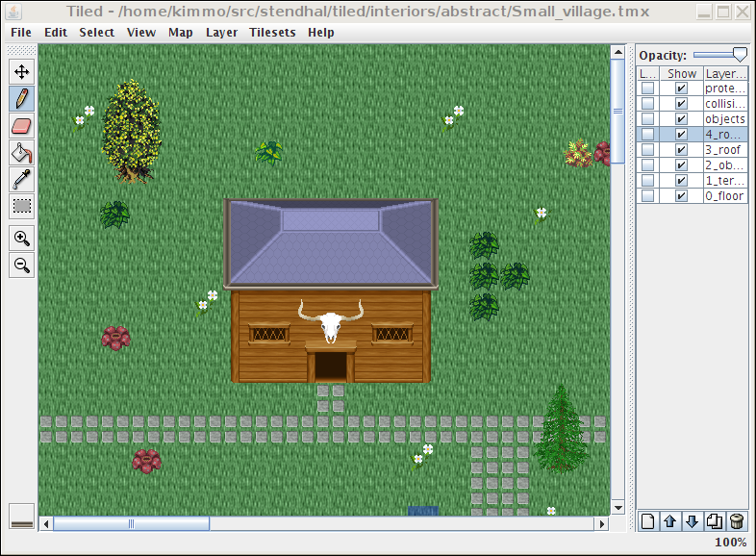The image size is (756, 556).
Task: Open the Map menu
Action: tap(181, 32)
